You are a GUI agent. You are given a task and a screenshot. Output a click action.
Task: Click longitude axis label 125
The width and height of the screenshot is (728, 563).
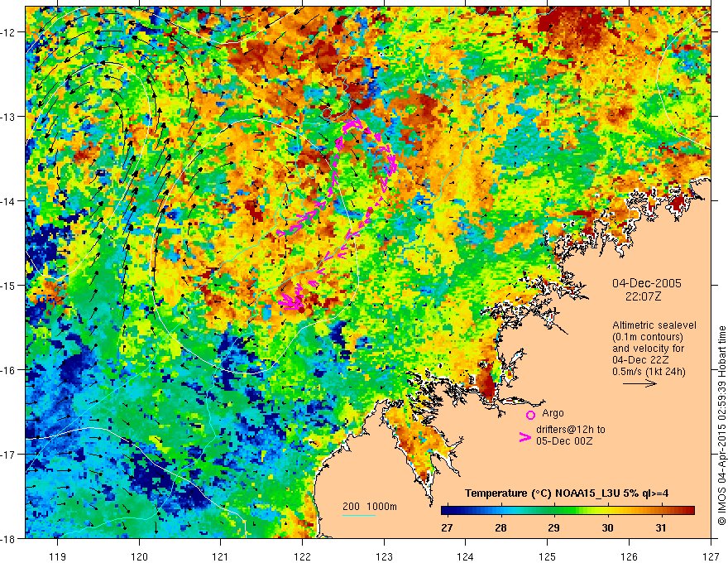click(548, 556)
